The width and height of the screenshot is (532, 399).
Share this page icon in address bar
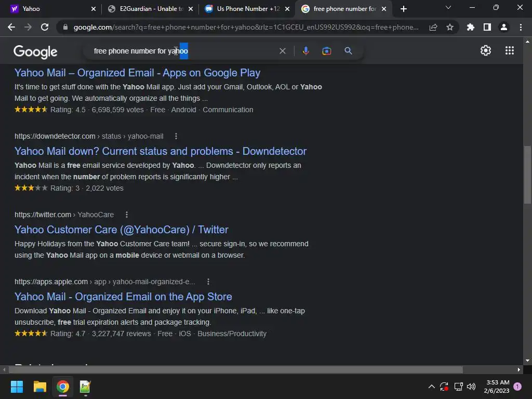(x=433, y=27)
